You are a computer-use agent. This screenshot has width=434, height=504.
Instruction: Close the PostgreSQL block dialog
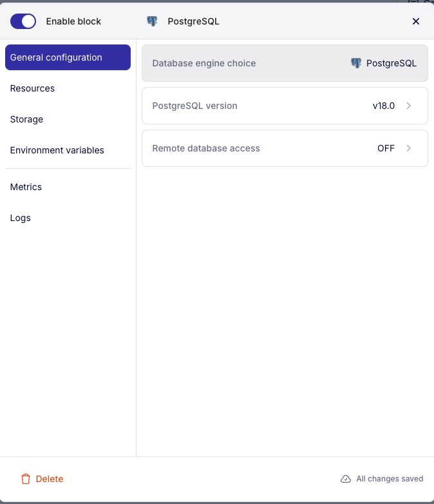416,21
